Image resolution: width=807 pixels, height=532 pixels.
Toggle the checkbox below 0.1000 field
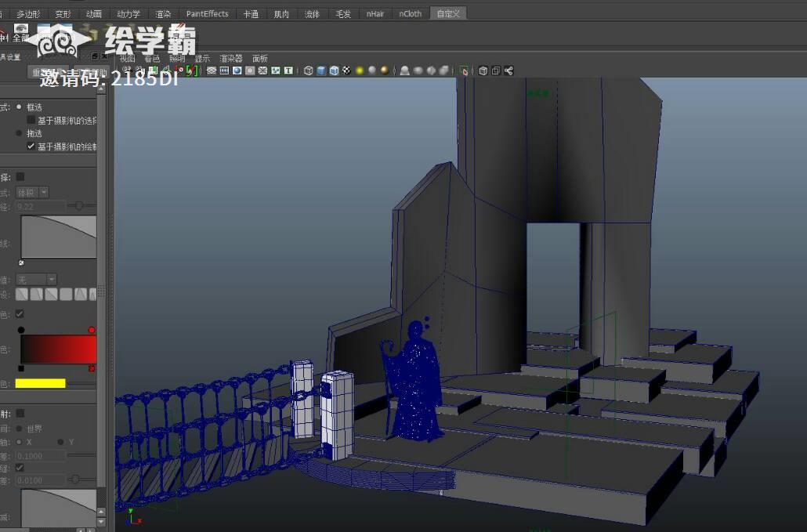click(x=20, y=468)
